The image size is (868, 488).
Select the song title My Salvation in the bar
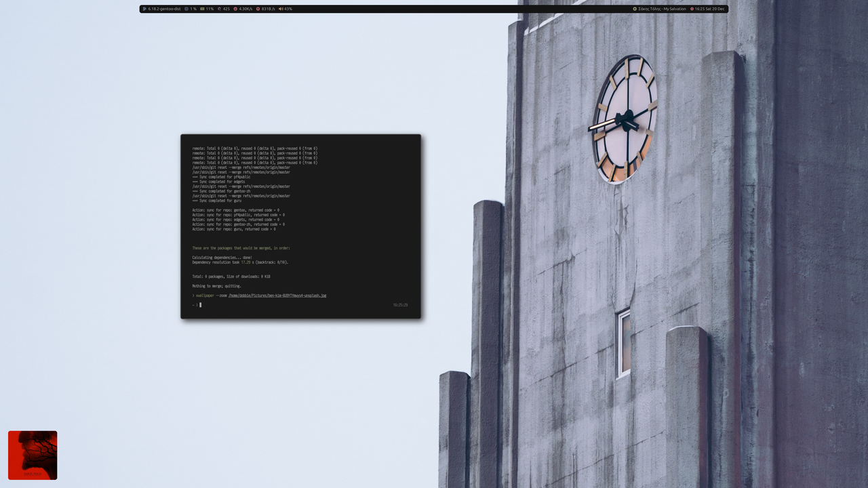tap(675, 9)
